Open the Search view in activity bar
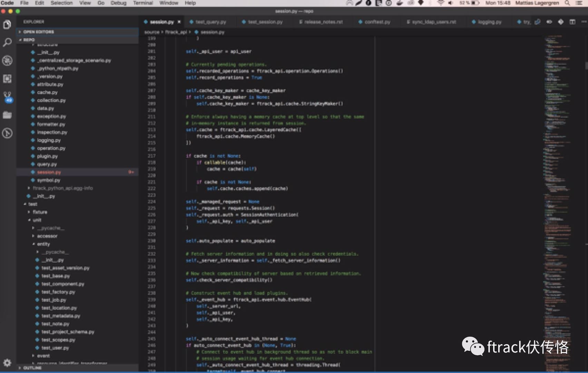This screenshot has height=373, width=588. 7,42
